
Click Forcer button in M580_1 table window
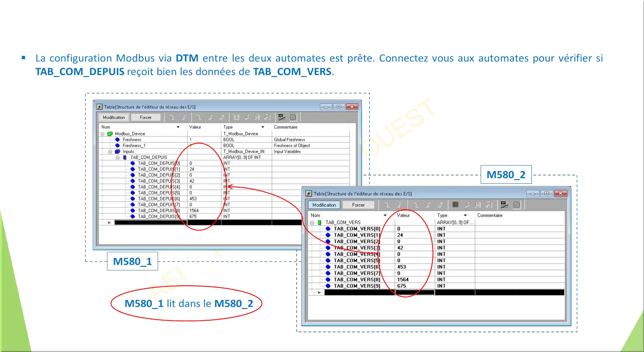pos(145,117)
